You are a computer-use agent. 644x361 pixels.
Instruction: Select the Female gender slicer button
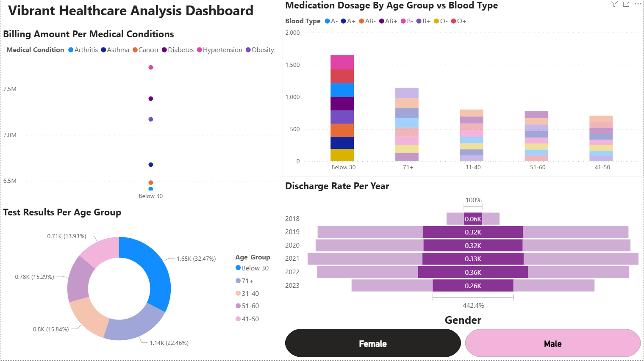coord(372,343)
